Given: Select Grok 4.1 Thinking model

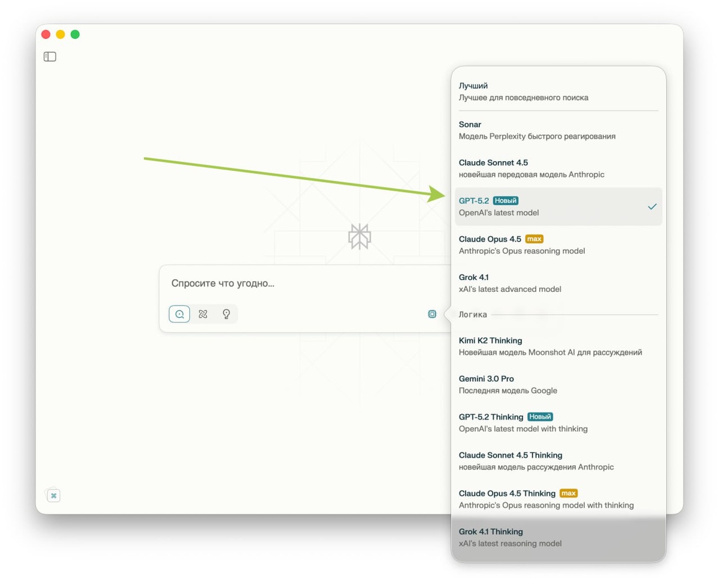Looking at the screenshot, I should 558,538.
